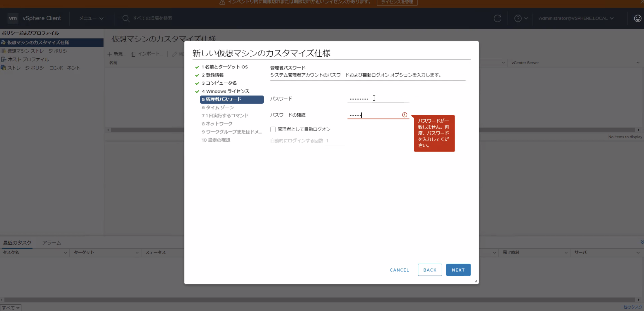Open the help question mark icon
Screen dimensions: 644x311
(518, 18)
